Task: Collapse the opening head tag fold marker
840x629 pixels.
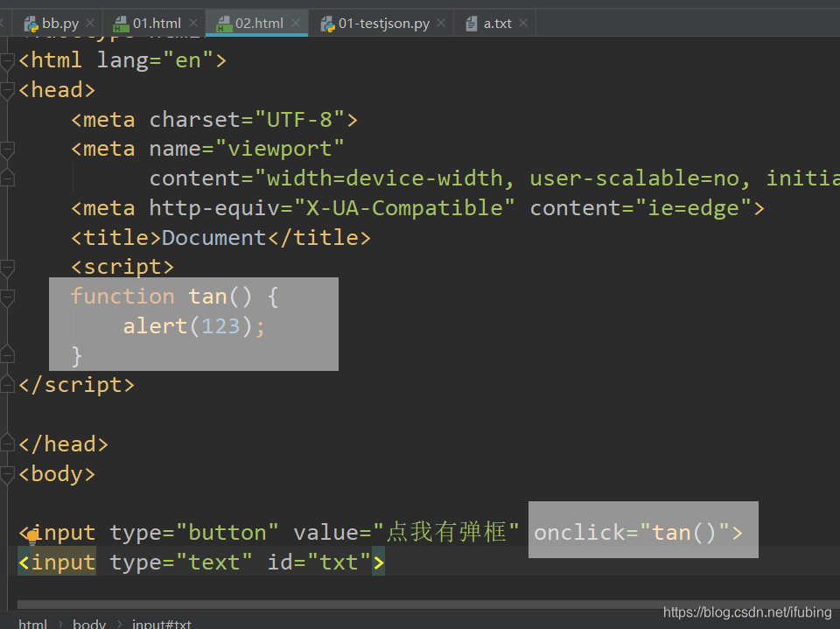Action: click(7, 91)
